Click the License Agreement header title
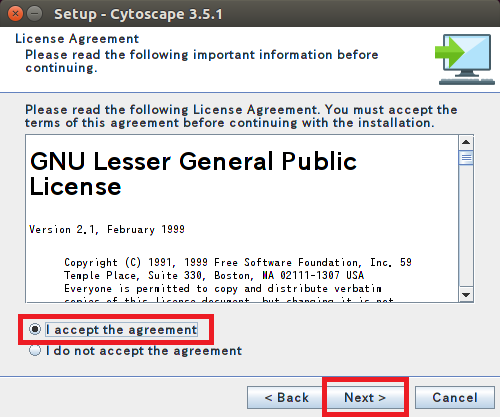The image size is (500, 417). tap(77, 39)
